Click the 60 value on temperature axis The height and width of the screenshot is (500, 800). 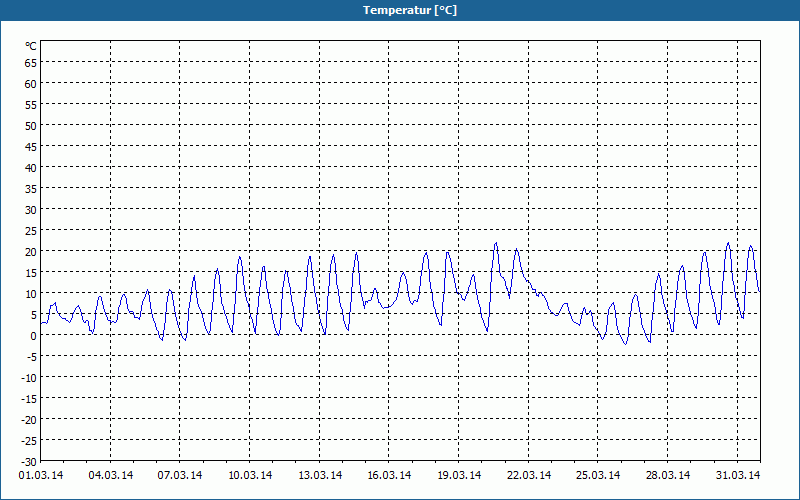[x=31, y=83]
